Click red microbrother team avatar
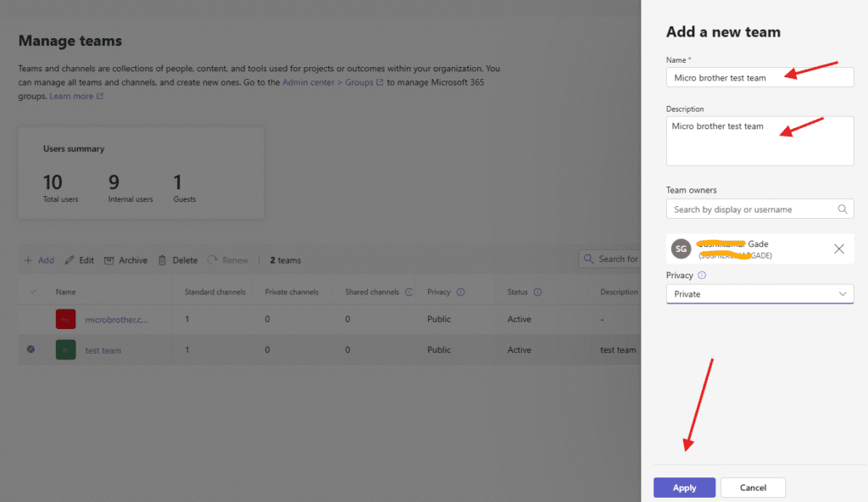Viewport: 868px width, 502px height. tap(66, 320)
